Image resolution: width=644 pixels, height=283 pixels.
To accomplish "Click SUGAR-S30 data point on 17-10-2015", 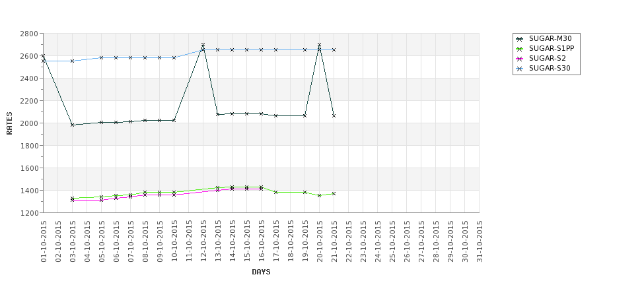I will point(275,49).
